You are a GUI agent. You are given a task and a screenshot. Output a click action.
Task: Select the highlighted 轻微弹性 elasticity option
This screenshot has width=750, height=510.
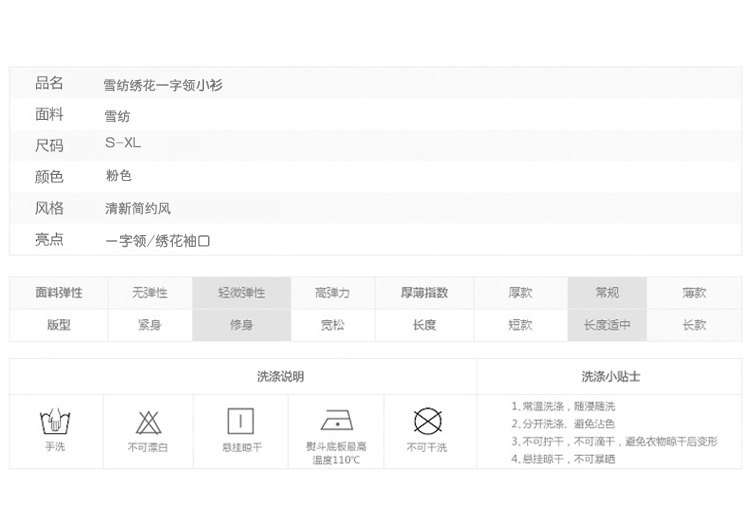(241, 293)
